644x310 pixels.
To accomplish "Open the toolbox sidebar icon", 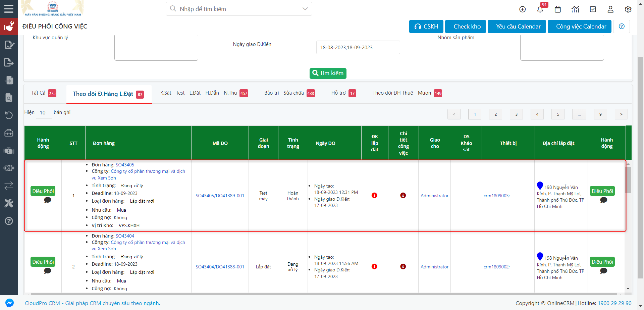I will [9, 133].
